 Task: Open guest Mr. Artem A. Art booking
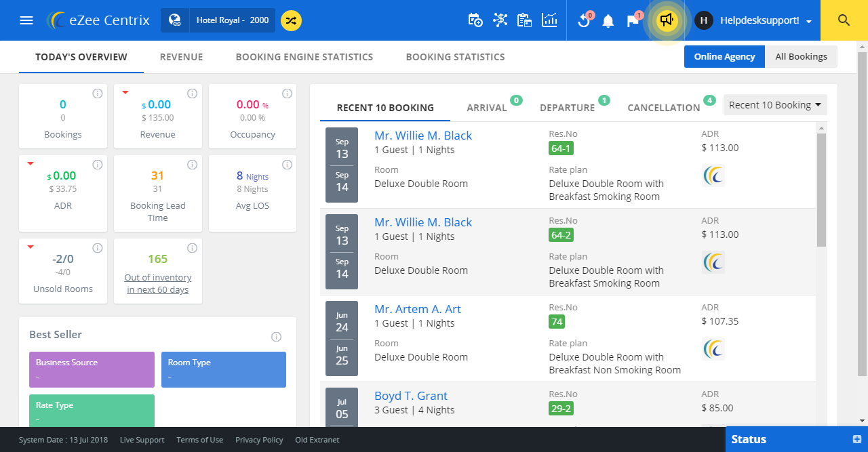coord(417,309)
